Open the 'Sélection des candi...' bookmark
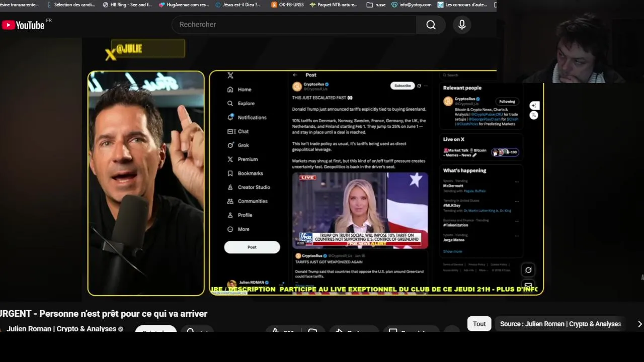 pos(70,5)
